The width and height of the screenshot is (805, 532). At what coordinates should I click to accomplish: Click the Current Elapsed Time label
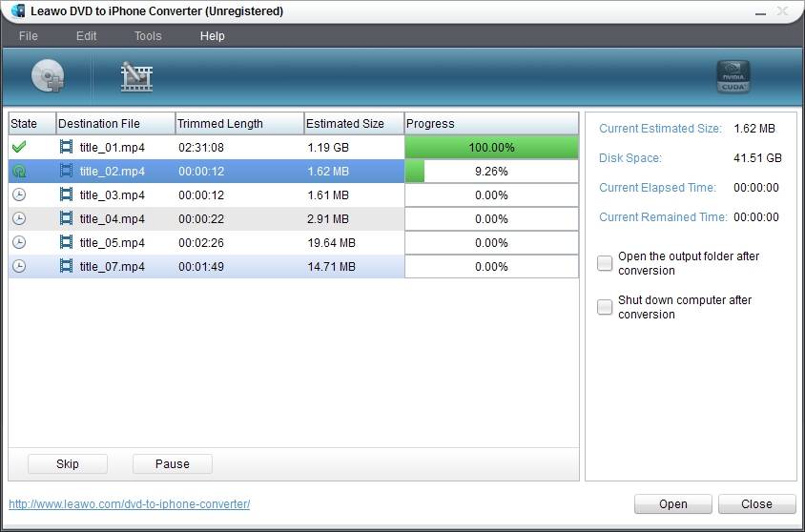[658, 188]
